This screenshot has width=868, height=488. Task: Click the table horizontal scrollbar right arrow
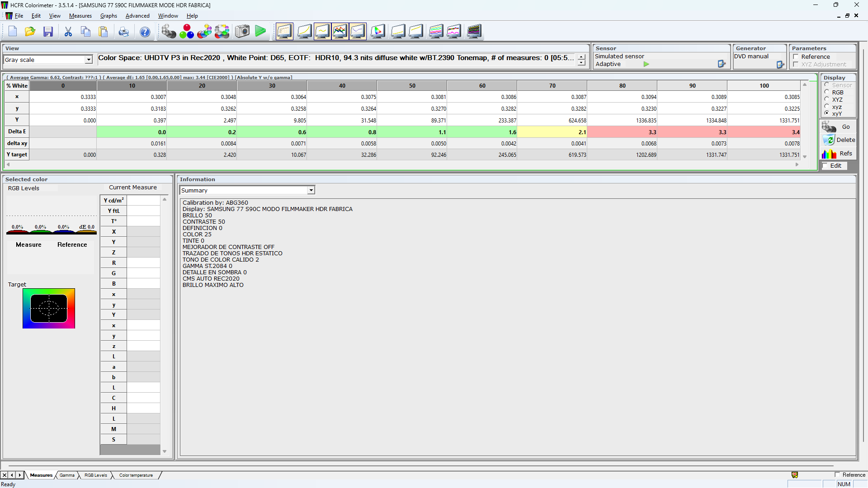(797, 165)
